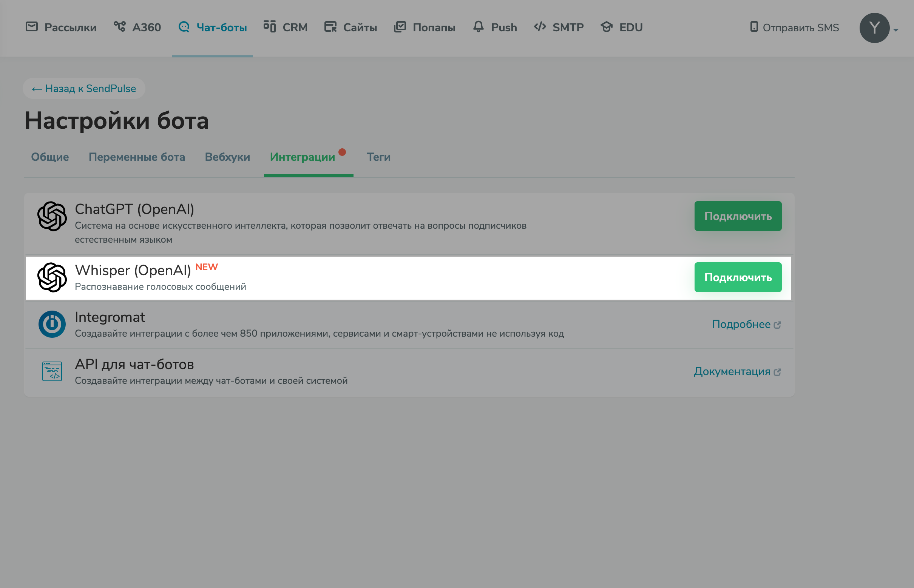Go back via Назад к SendPulse

(x=84, y=89)
